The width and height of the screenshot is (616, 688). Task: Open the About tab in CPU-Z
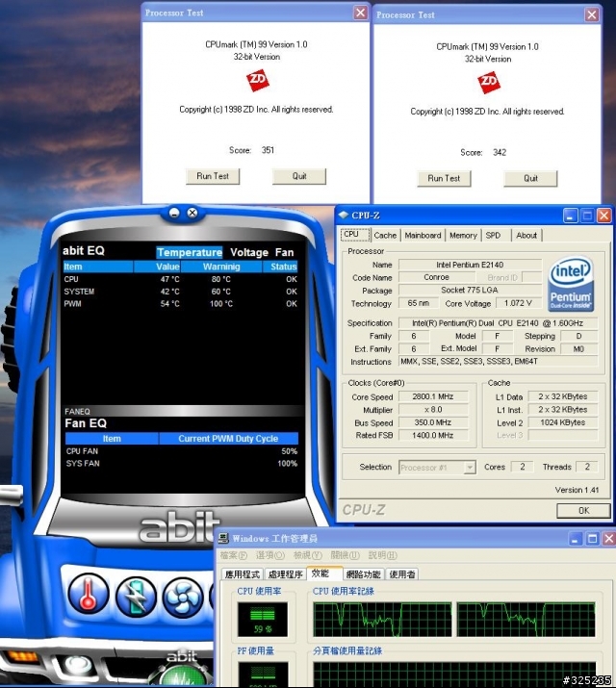526,235
